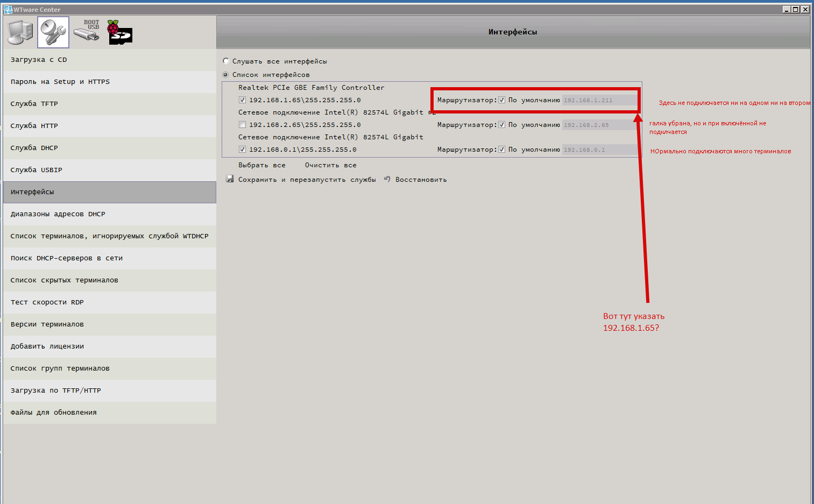Select Интерфейсы in the sidebar
Image resolution: width=814 pixels, height=504 pixels.
[x=110, y=192]
